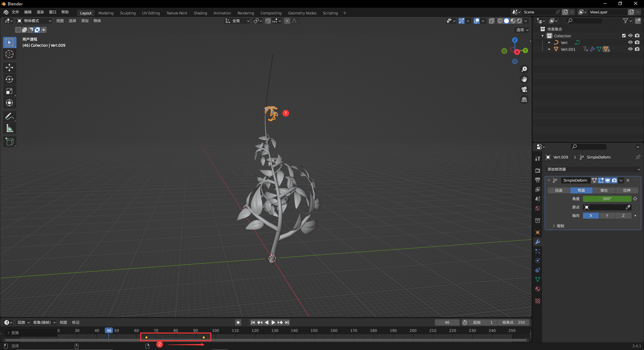The image size is (644, 350).
Task: Expand the Vert tree item
Action: [x=549, y=43]
